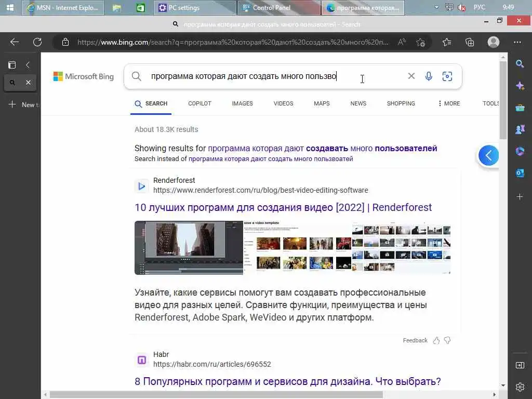
Task: Click the vertical scrollbar thumb
Action: coord(503,100)
